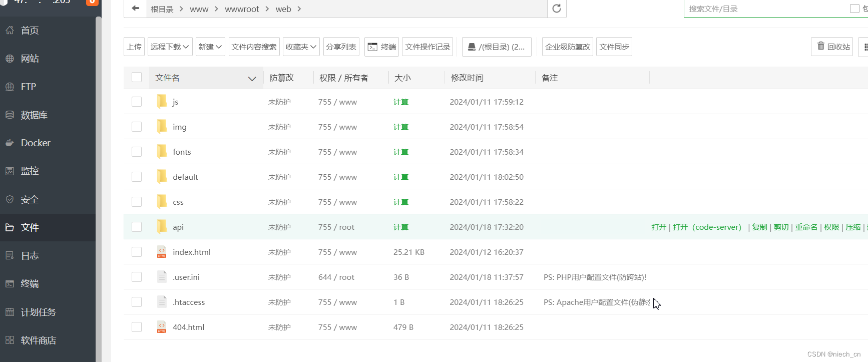Click 复制 link on api row
868x362 pixels.
(x=759, y=227)
